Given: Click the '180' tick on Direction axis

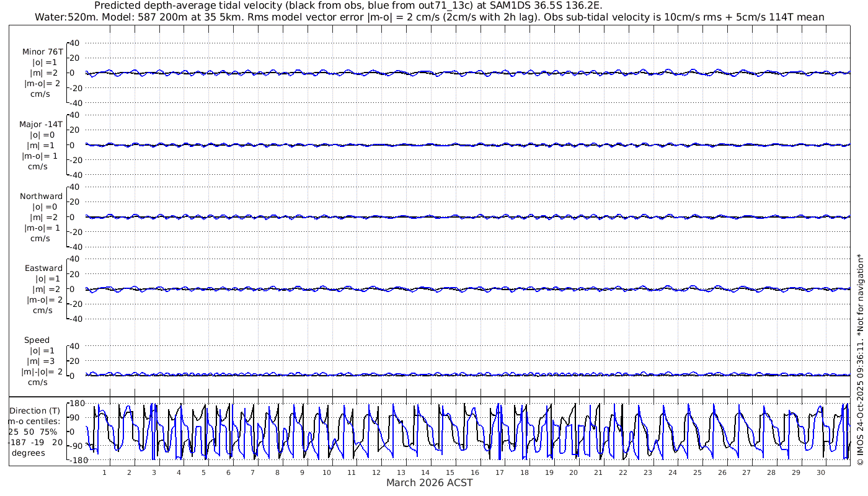Looking at the screenshot, I should (77, 404).
